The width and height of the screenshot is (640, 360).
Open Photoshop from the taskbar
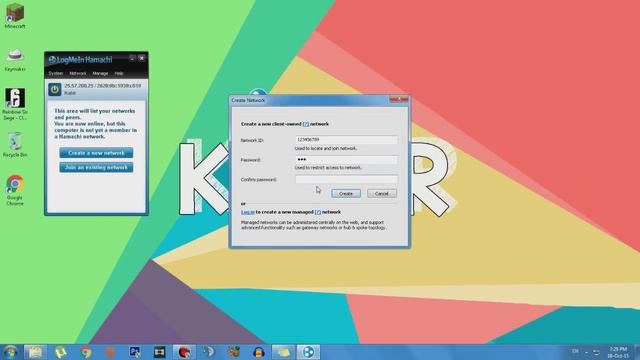point(135,352)
